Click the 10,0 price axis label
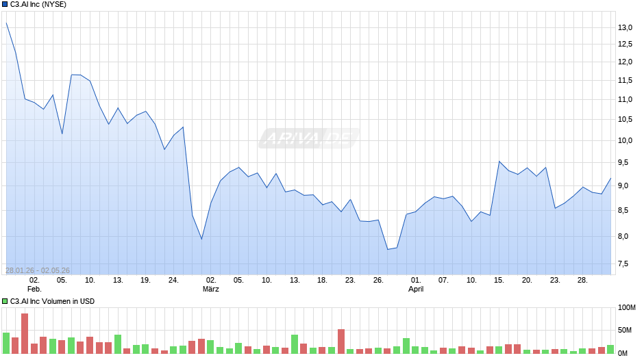The height and width of the screenshot is (360, 644). click(625, 141)
